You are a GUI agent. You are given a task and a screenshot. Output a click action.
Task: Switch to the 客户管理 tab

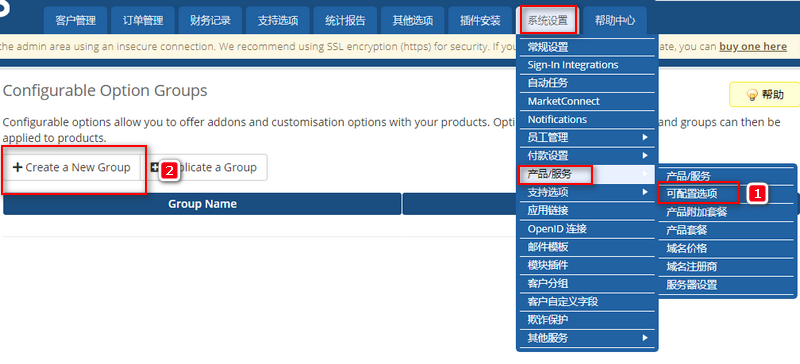(76, 21)
